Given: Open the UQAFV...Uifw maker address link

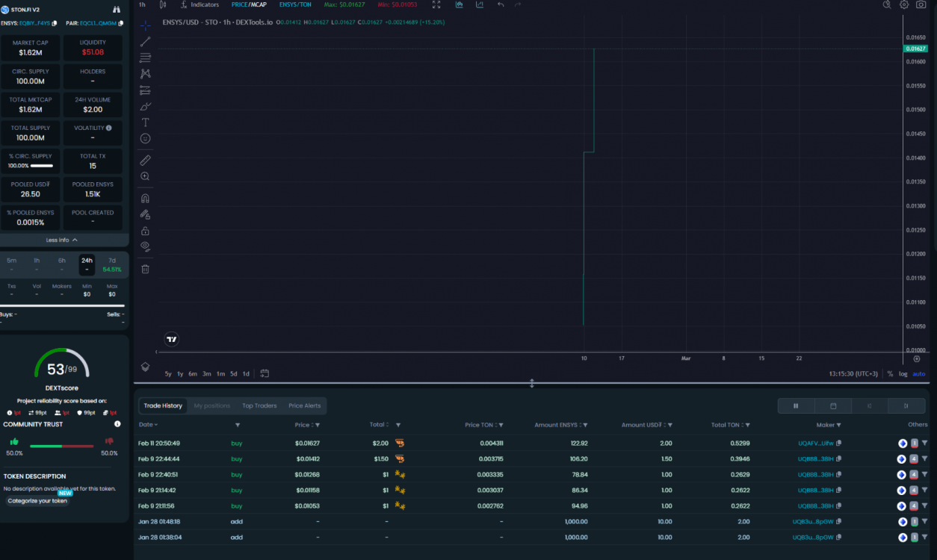Looking at the screenshot, I should coord(815,444).
